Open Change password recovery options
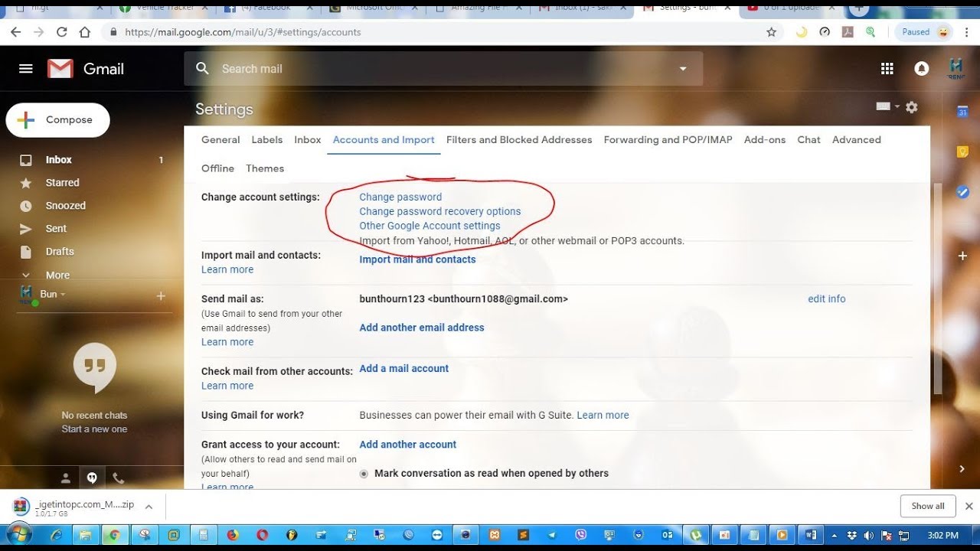Viewport: 980px width, 551px height. tap(440, 211)
